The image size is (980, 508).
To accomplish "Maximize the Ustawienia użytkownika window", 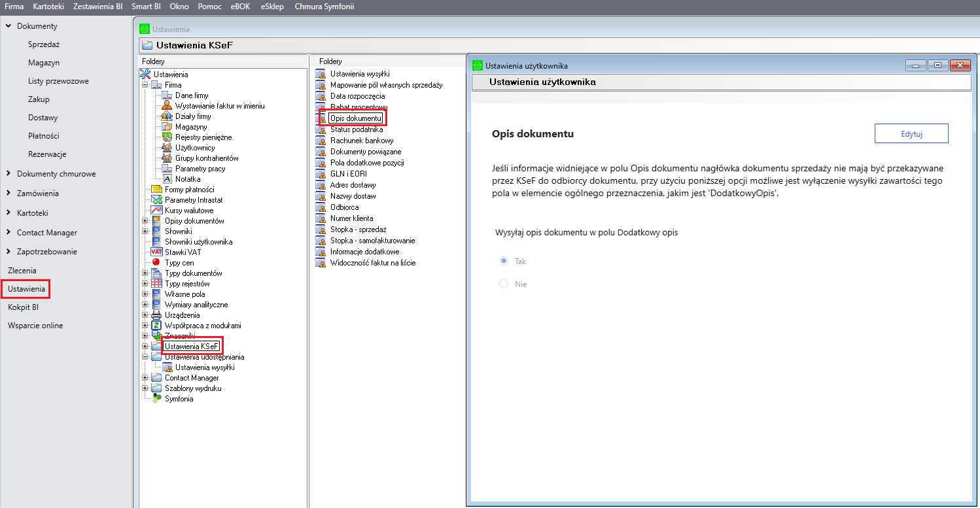I will 937,65.
